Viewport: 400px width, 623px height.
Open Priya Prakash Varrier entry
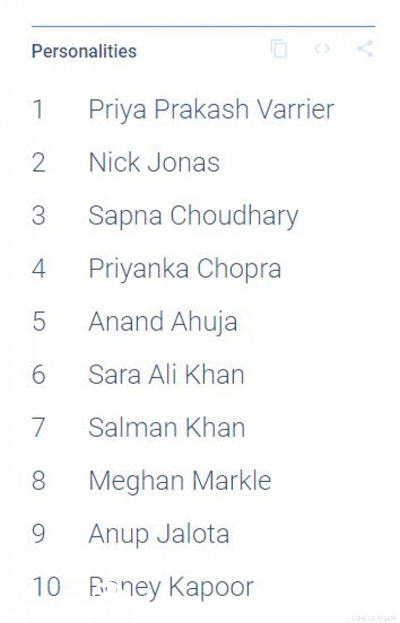click(x=211, y=109)
